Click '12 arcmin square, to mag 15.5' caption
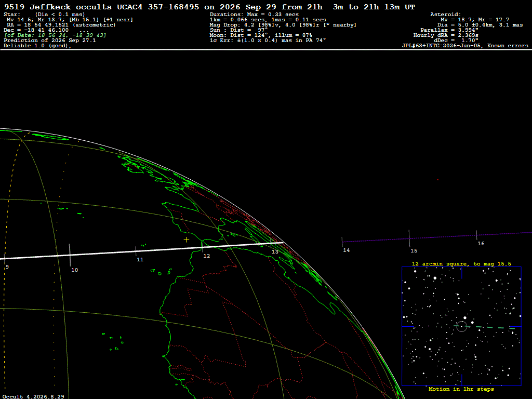Viewport: 532px width, 399px height. (461, 263)
